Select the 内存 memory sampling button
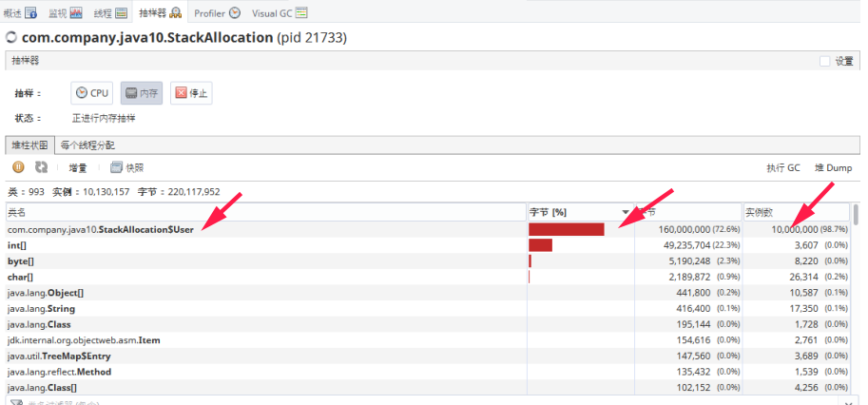 click(142, 93)
